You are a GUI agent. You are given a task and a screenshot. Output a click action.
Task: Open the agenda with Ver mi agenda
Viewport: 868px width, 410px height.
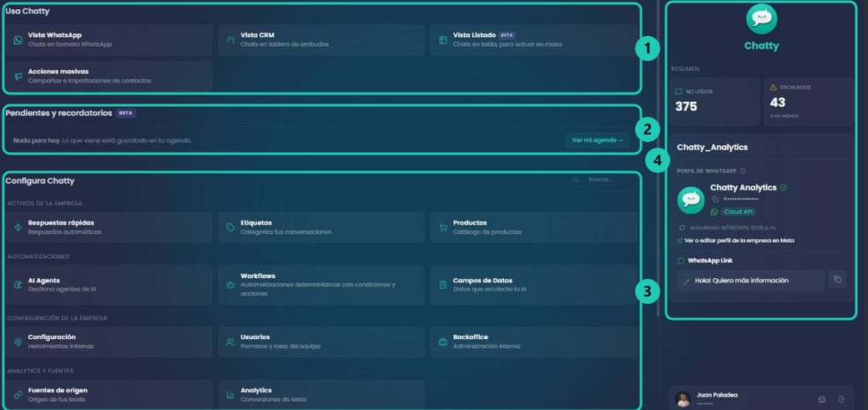tap(598, 141)
